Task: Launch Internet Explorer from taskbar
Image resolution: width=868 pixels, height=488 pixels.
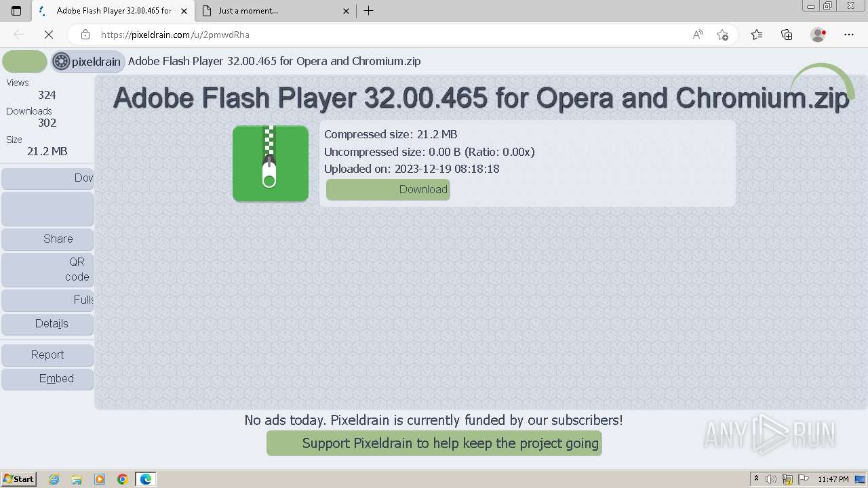Action: tap(54, 479)
